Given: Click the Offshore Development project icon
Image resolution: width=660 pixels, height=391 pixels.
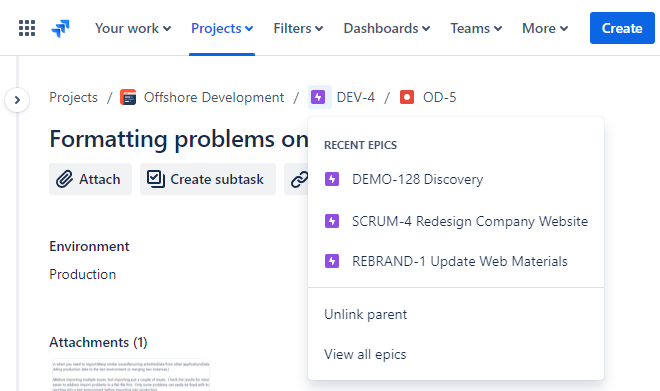Looking at the screenshot, I should [128, 97].
